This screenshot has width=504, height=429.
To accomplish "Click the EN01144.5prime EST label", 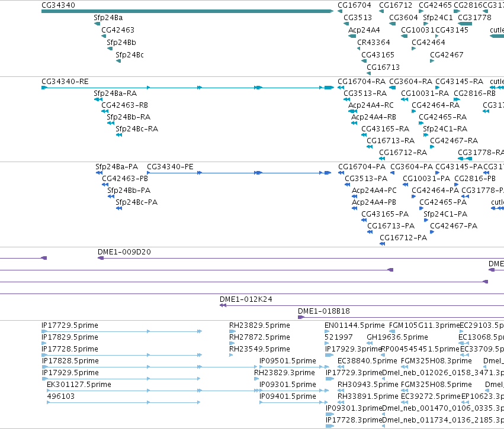I will tap(355, 326).
